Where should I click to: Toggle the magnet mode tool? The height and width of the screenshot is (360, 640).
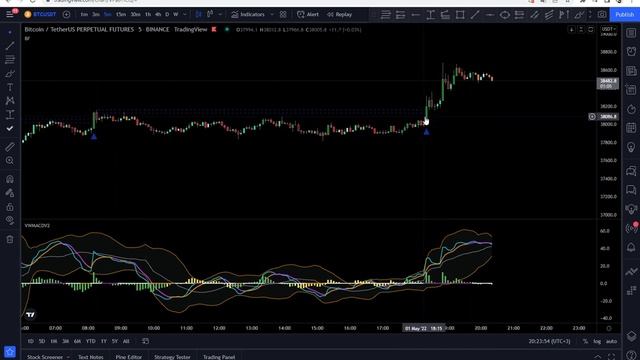pyautogui.click(x=10, y=179)
